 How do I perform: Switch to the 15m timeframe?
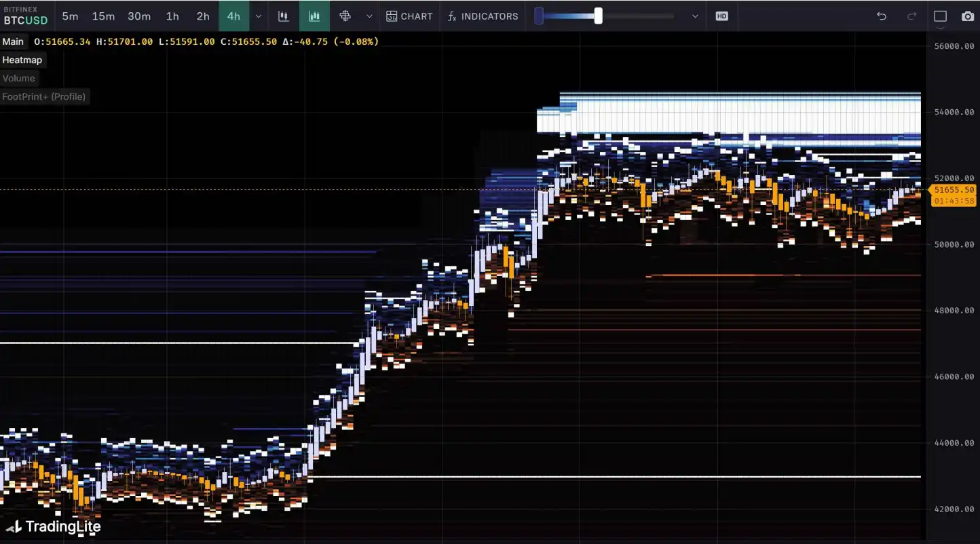point(103,16)
